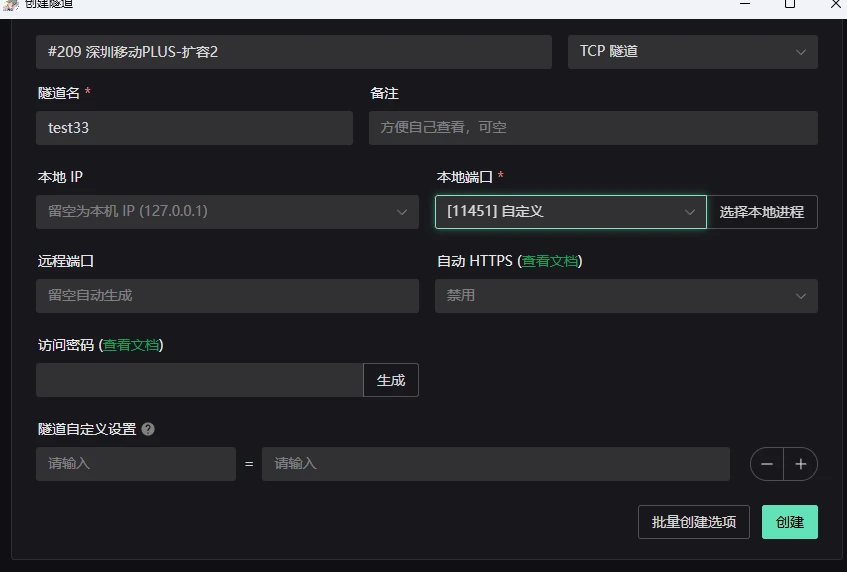This screenshot has width=847, height=572.
Task: Click the plus icon to add custom setting
Action: 800,464
